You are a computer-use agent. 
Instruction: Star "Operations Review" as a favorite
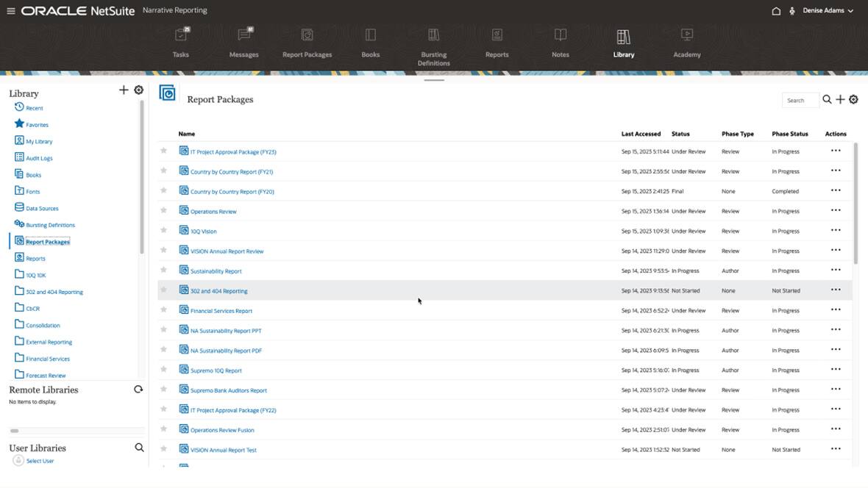[x=163, y=210]
